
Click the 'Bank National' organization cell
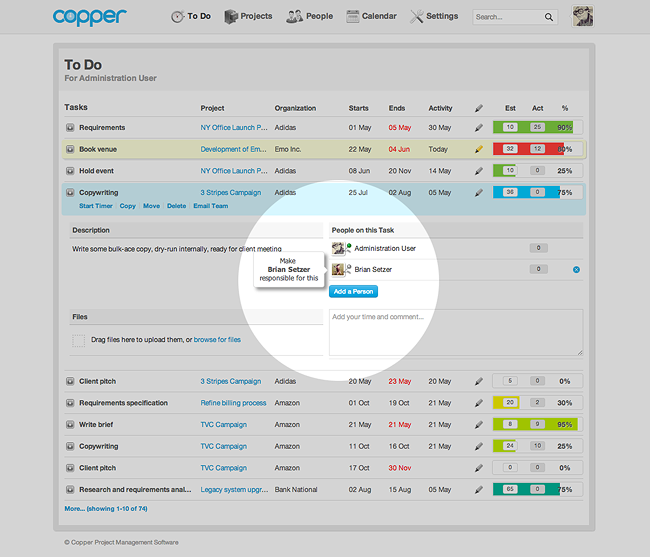[x=296, y=489]
